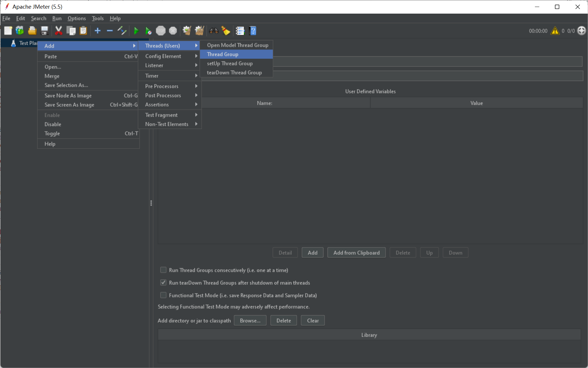Expand the Config Element submenu
This screenshot has height=368, width=588.
163,56
